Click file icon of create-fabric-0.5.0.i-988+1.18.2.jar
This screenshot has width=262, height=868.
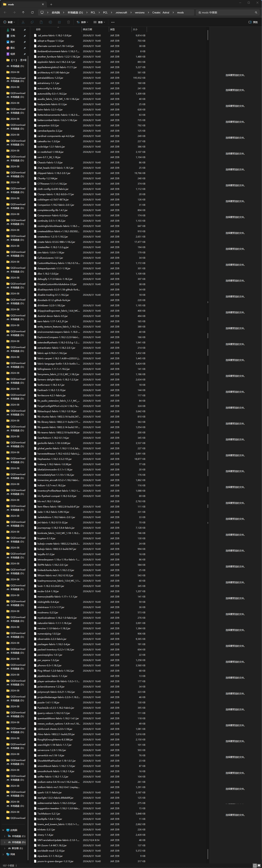click(x=35, y=242)
